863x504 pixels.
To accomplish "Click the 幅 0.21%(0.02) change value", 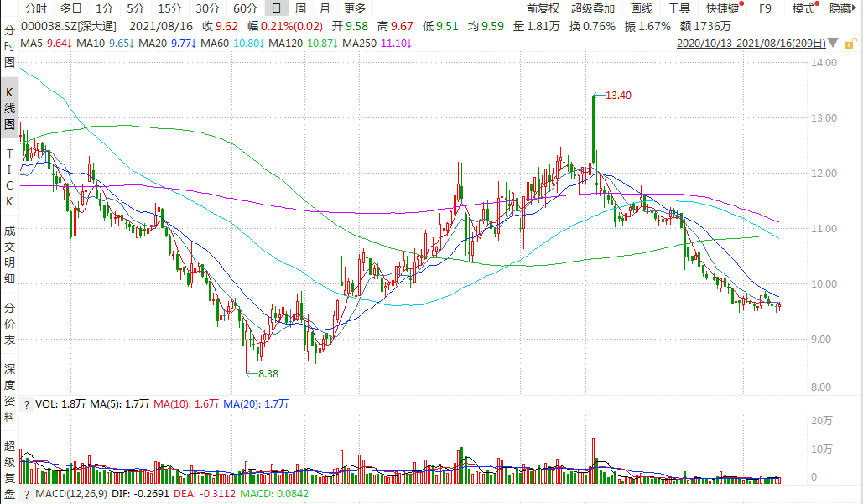I will [x=284, y=26].
